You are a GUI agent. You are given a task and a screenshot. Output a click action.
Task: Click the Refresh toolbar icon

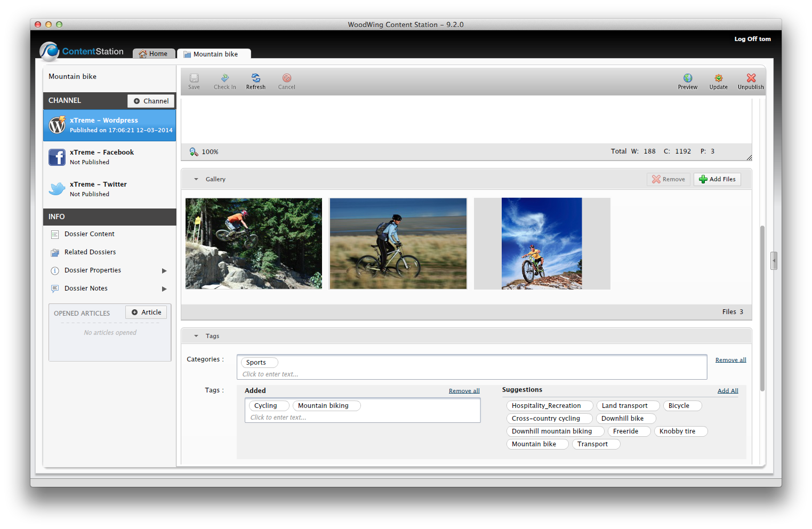coord(255,78)
